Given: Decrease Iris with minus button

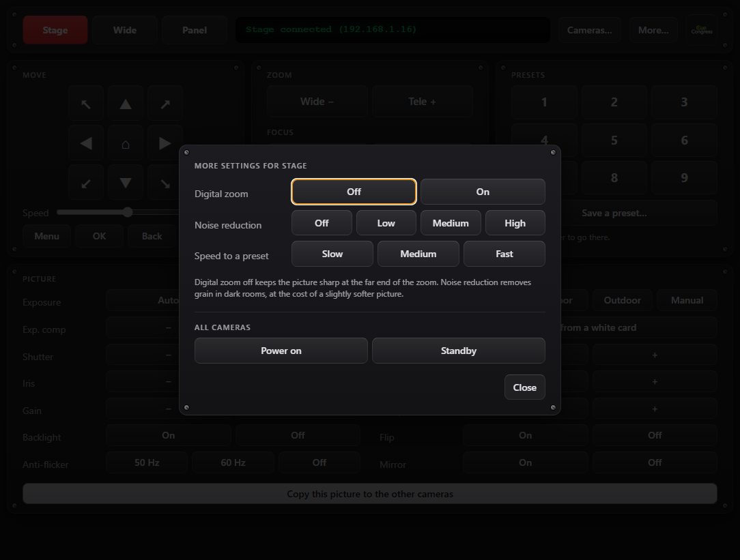Looking at the screenshot, I should [143, 381].
